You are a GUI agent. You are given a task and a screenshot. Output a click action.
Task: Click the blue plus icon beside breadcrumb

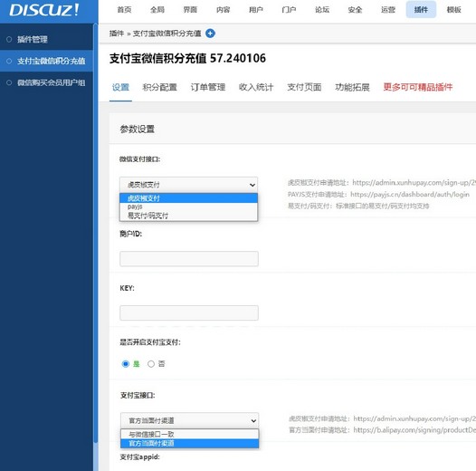coord(210,34)
